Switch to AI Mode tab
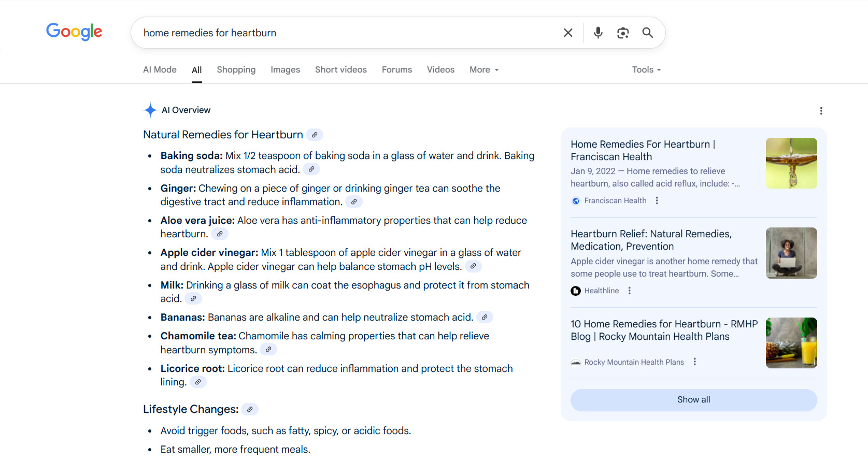 [160, 69]
